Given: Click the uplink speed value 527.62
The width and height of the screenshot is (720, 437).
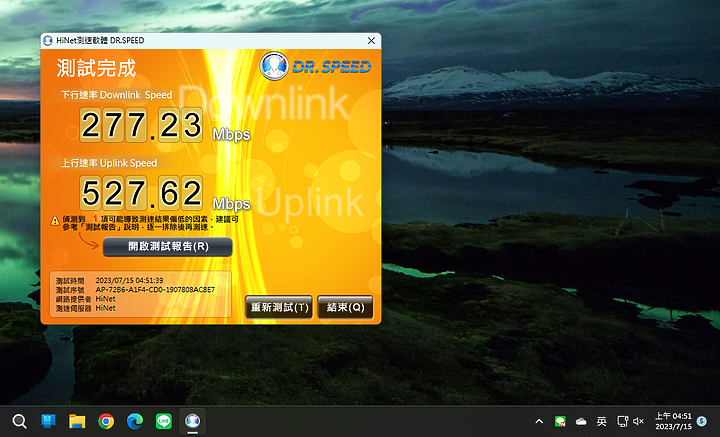Looking at the screenshot, I should pyautogui.click(x=141, y=193).
